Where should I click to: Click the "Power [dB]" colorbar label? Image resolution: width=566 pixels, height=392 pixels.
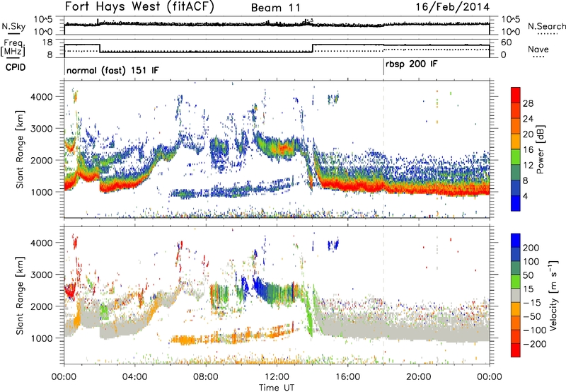click(540, 149)
